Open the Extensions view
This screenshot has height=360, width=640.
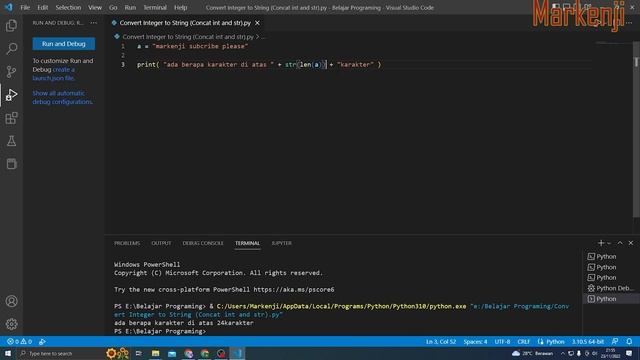point(11,118)
